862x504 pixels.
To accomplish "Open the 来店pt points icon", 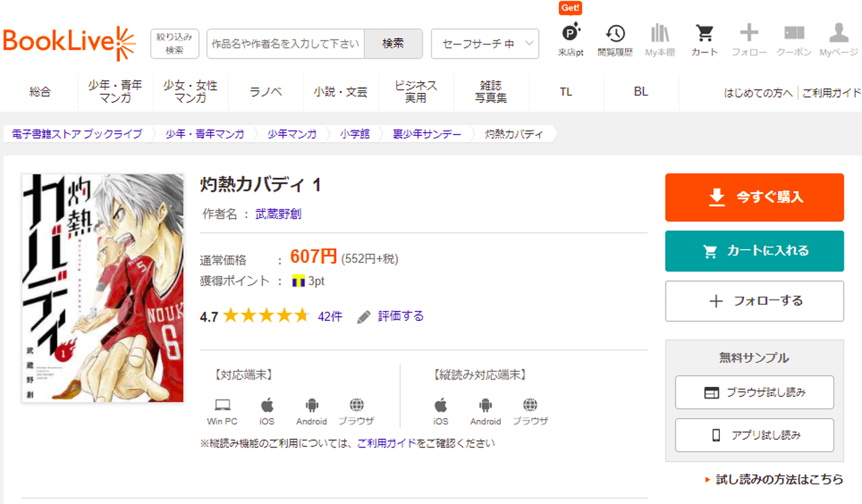I will 570,34.
